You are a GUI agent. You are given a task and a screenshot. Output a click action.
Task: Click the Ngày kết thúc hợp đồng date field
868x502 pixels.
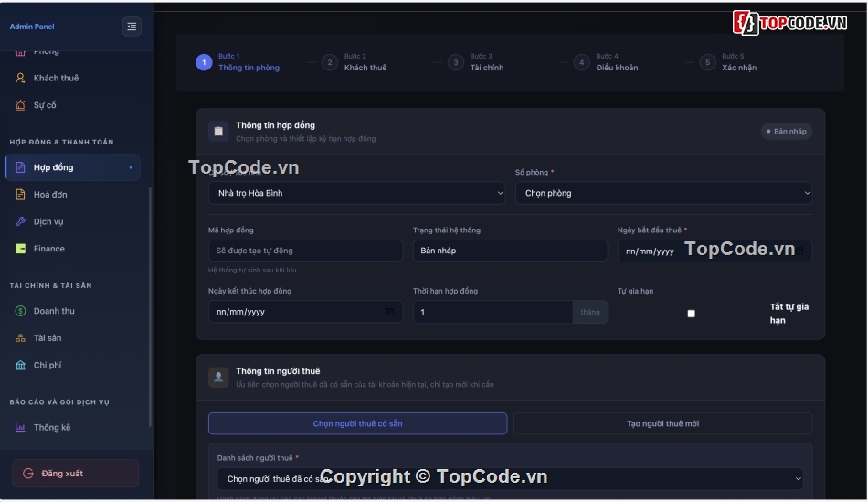point(305,312)
